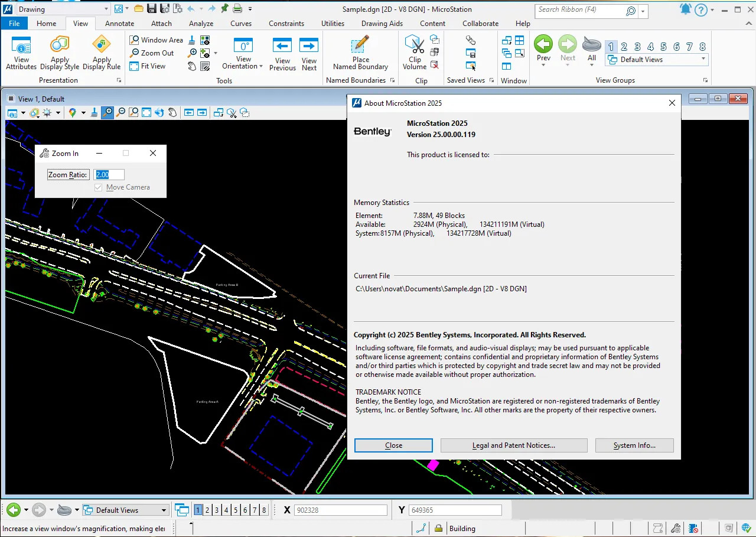Open Default Views dropdown in ribbon
This screenshot has width=756, height=537.
(x=703, y=59)
